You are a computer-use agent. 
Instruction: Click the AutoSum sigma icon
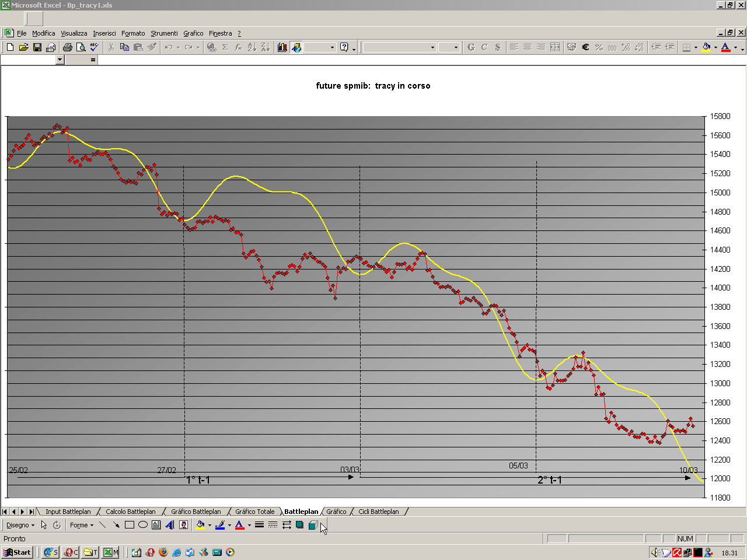[225, 47]
